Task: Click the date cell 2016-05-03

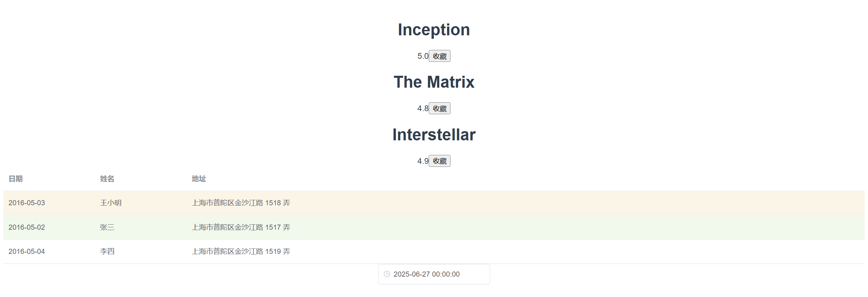Action: point(26,203)
